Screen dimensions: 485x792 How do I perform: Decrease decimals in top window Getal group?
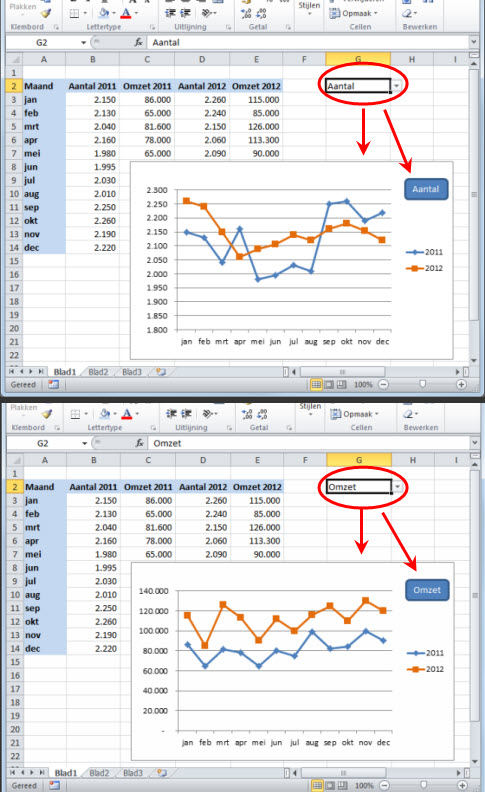(261, 13)
